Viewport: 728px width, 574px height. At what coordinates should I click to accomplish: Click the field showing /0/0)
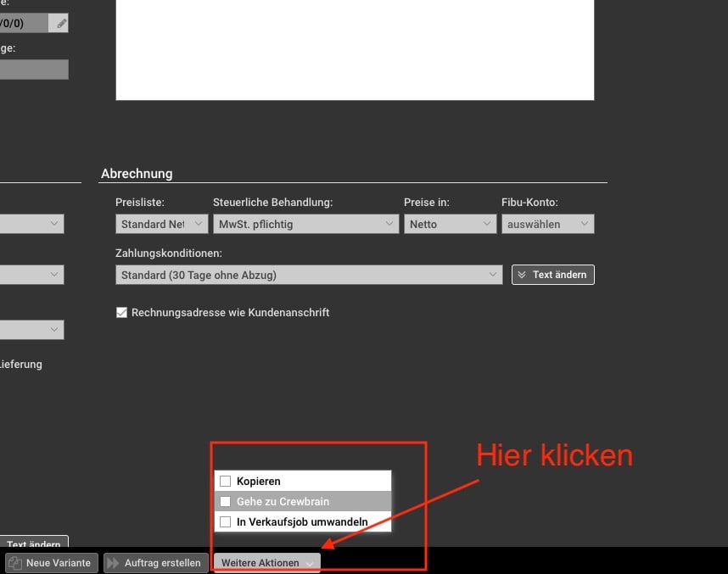point(22,24)
